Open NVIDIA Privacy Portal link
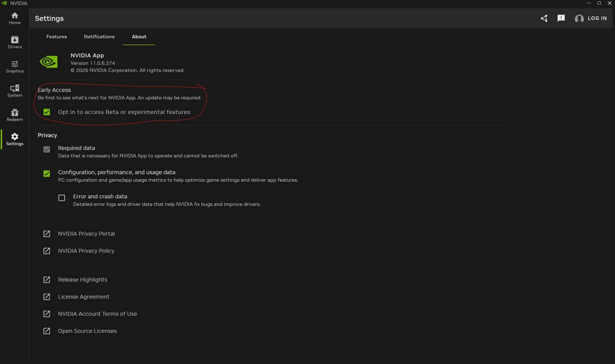Image resolution: width=615 pixels, height=364 pixels. (x=86, y=234)
